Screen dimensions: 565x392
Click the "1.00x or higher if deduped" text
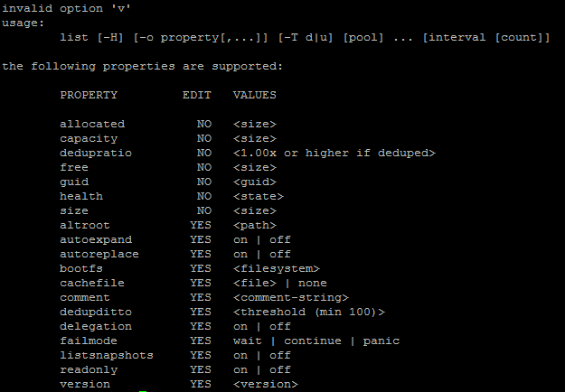click(x=334, y=153)
